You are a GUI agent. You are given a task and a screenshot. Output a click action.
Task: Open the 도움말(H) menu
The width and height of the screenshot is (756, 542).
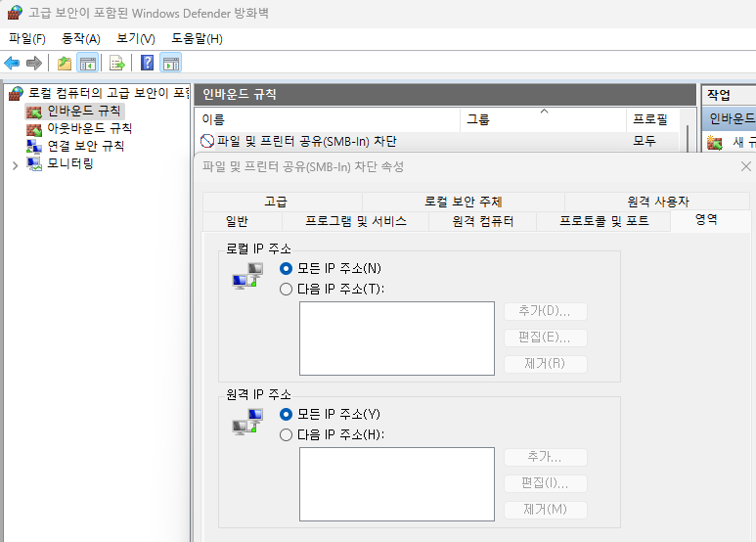coord(197,38)
